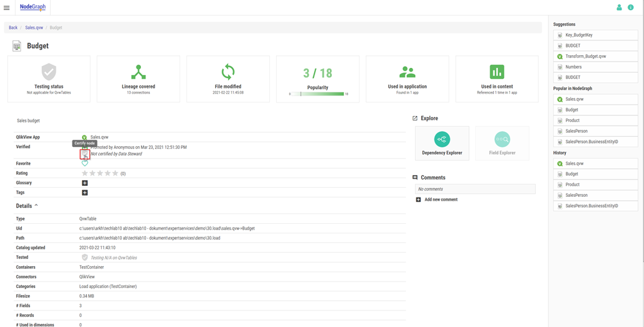Open the user profile icon
644x327 pixels.
620,8
